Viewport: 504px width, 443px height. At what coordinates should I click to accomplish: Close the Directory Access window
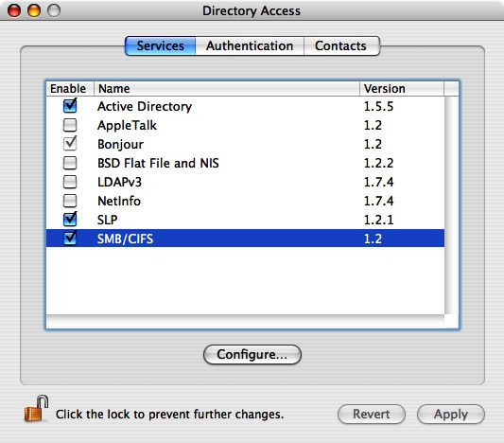14,10
